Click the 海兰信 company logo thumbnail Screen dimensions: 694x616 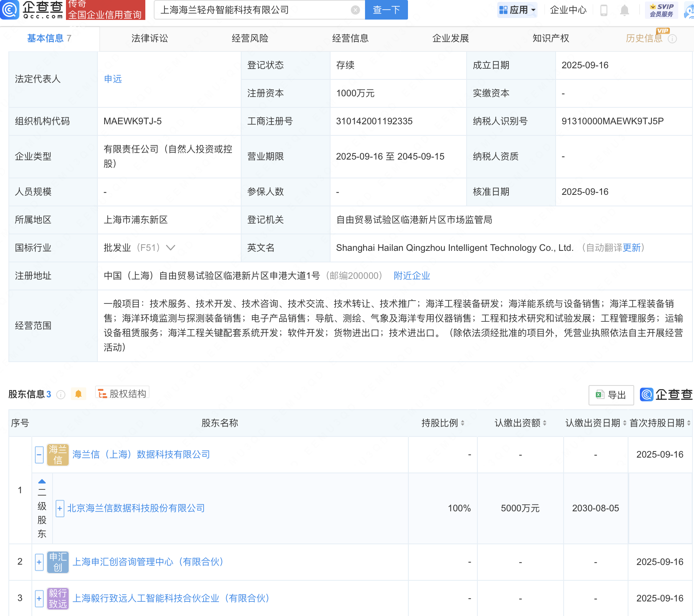[58, 455]
